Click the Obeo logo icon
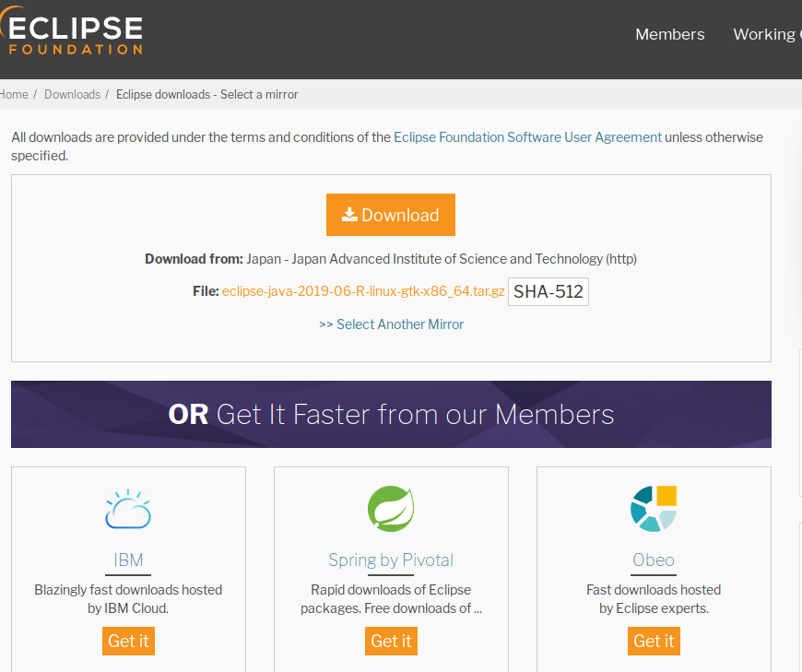Image resolution: width=802 pixels, height=672 pixels. [x=654, y=508]
